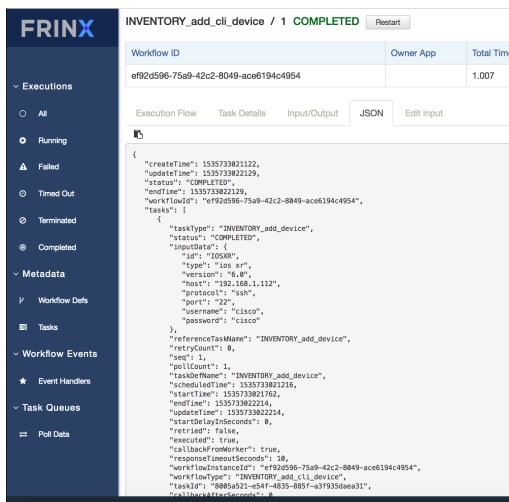Click the "responseTimeoutSeconds": 10 line
This screenshot has height=502, width=509.
[x=229, y=459]
